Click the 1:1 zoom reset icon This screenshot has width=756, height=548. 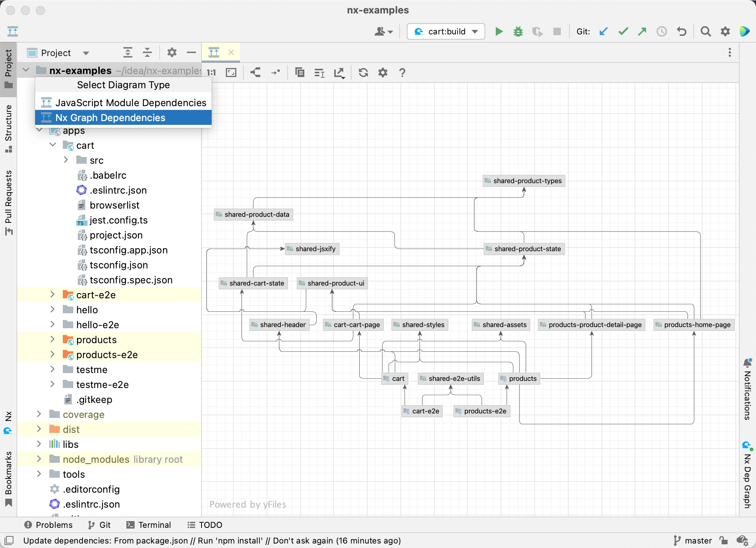[x=212, y=73]
